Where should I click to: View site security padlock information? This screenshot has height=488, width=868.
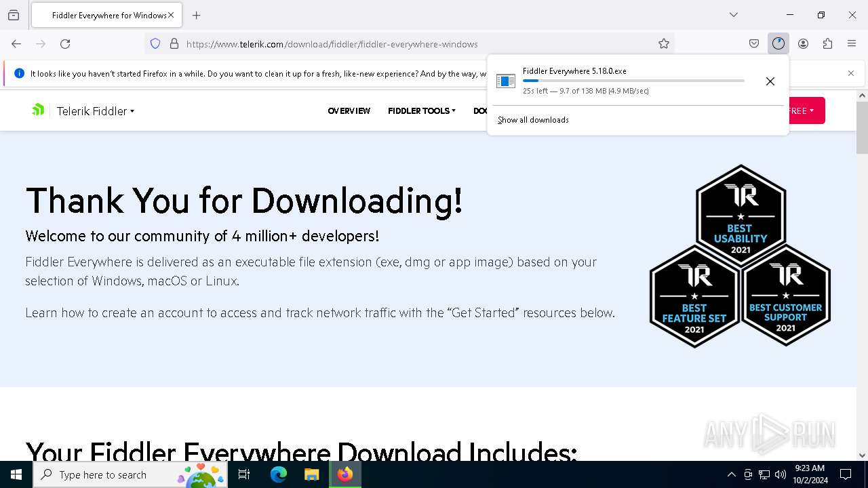tap(174, 44)
